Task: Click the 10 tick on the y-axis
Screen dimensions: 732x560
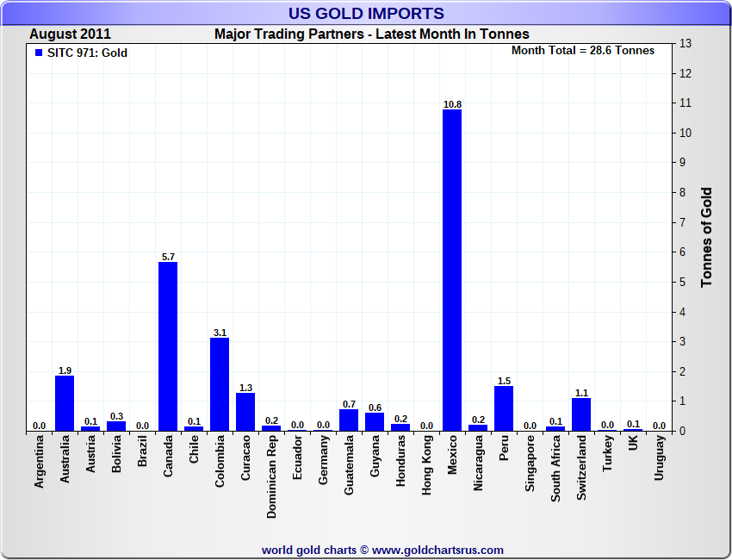Action: tap(685, 134)
